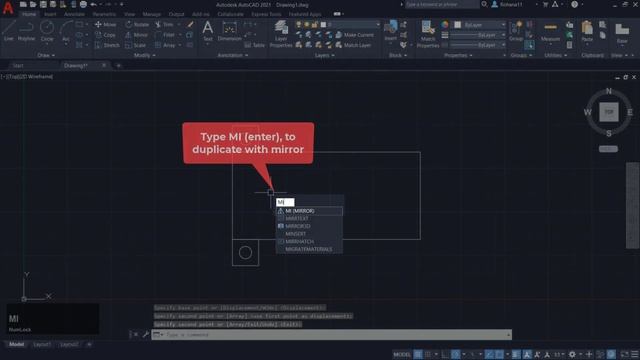Select the Dimension tool
This screenshot has width=640, height=360.
[x=229, y=31]
